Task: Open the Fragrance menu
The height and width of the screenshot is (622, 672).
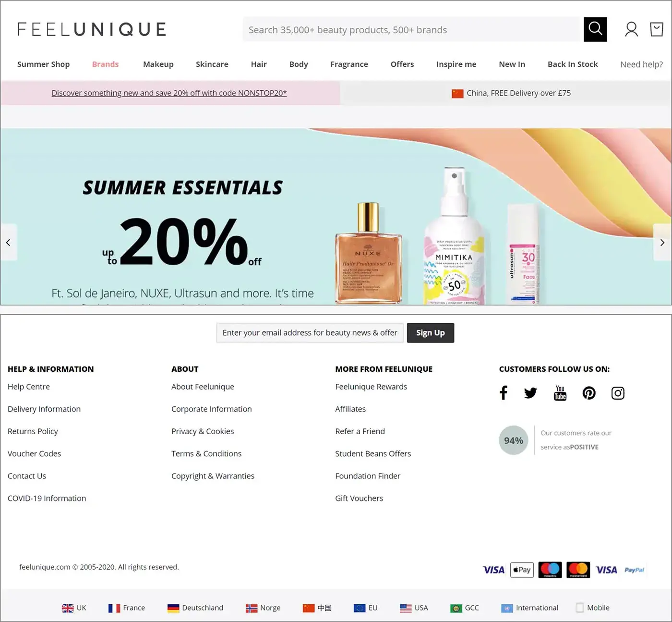Action: (349, 64)
